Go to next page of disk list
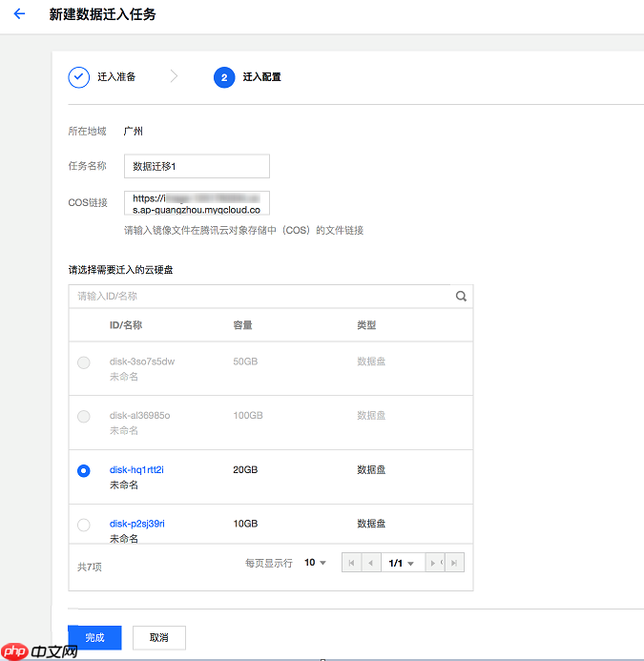 click(434, 563)
